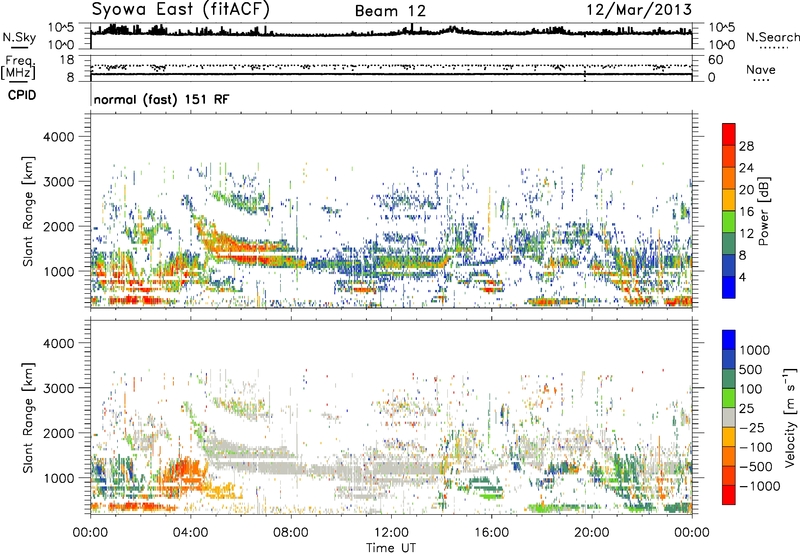
Task: Click the 'Nave' legend label
Action: point(761,70)
